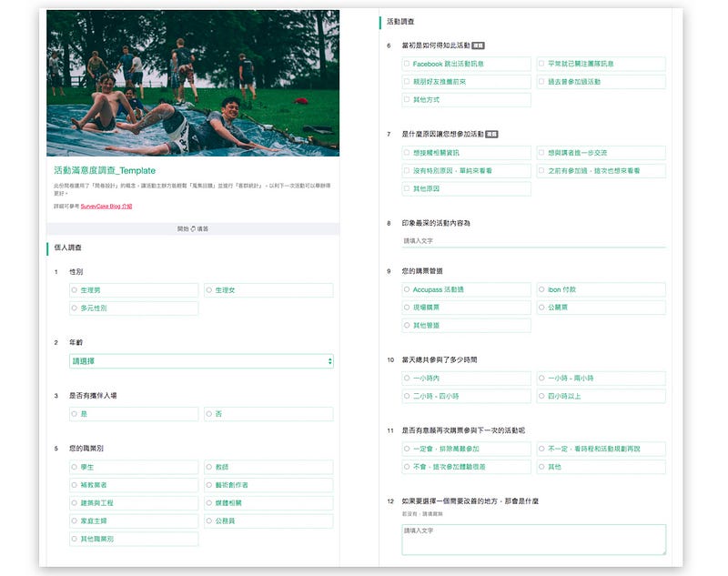Select 其他職業別 as occupation
This screenshot has width=728, height=576.
pos(134,540)
